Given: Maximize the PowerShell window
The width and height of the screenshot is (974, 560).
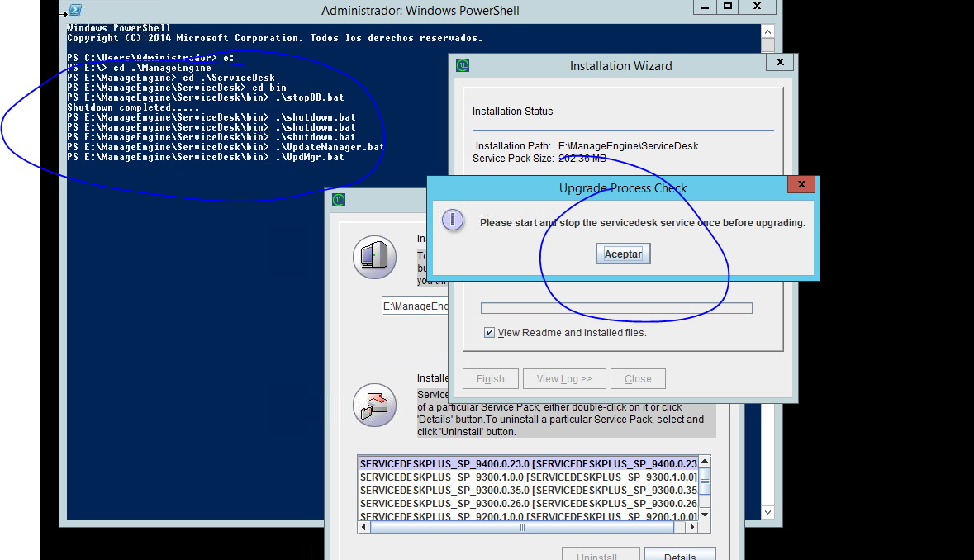Looking at the screenshot, I should [727, 7].
